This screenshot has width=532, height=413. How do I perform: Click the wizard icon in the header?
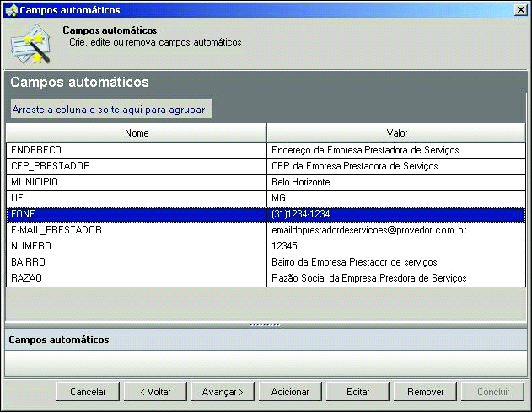tap(29, 45)
